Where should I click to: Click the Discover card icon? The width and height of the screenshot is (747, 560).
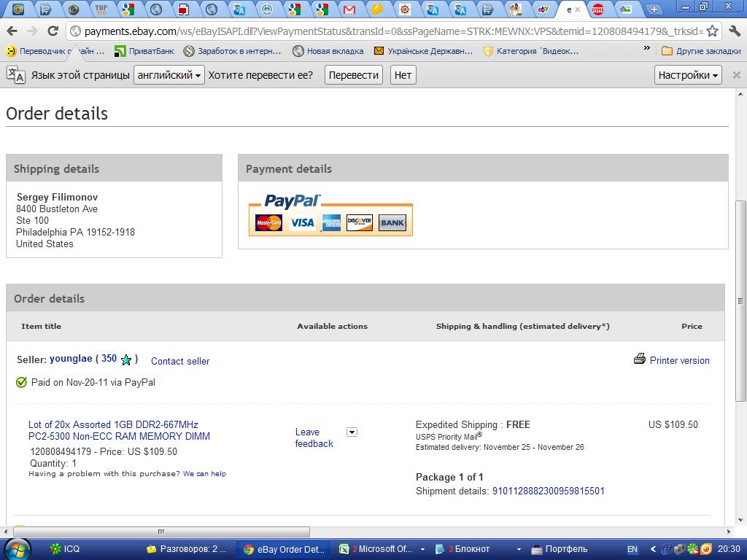360,222
